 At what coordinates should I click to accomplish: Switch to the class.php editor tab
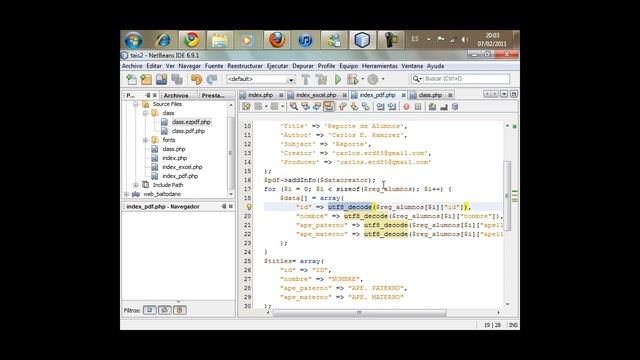tap(430, 95)
